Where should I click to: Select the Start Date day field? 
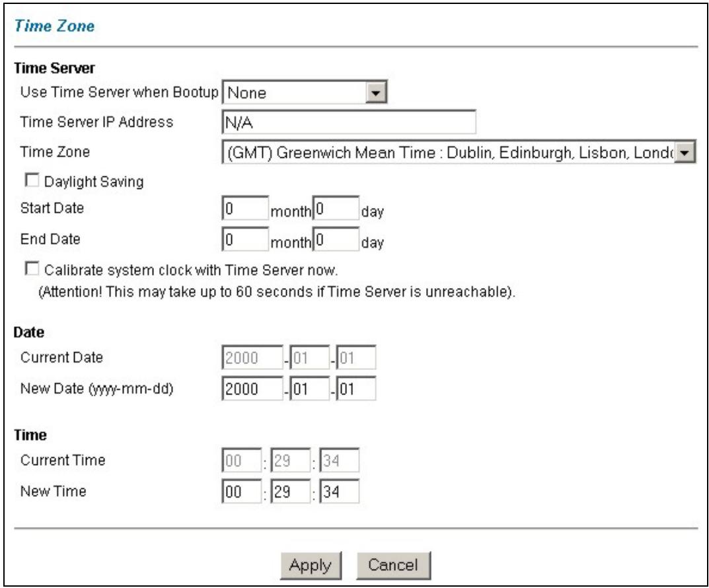[336, 208]
